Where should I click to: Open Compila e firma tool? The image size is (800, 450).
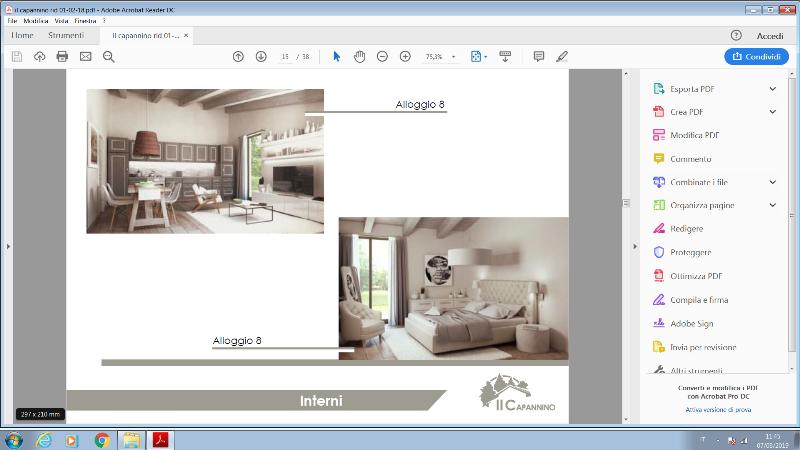[698, 299]
